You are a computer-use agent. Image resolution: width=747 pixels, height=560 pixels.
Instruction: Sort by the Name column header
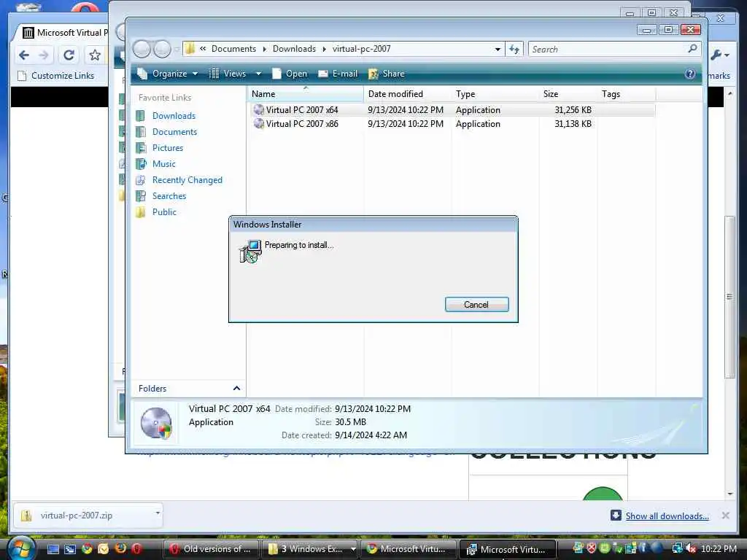(x=306, y=94)
